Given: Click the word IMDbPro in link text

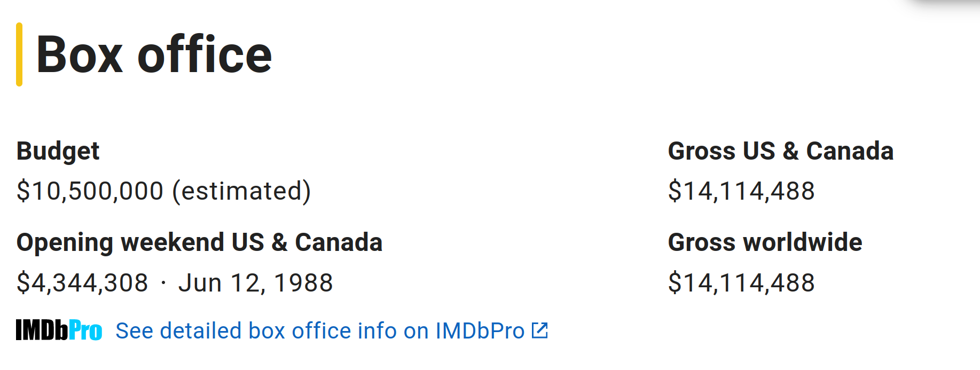Looking at the screenshot, I should pos(480,330).
